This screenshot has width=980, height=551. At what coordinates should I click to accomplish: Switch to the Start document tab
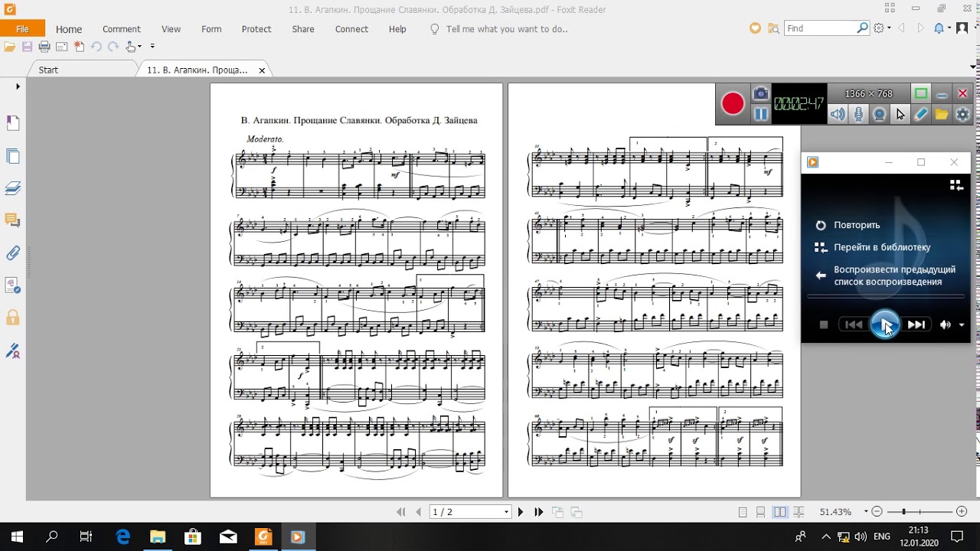pyautogui.click(x=48, y=70)
